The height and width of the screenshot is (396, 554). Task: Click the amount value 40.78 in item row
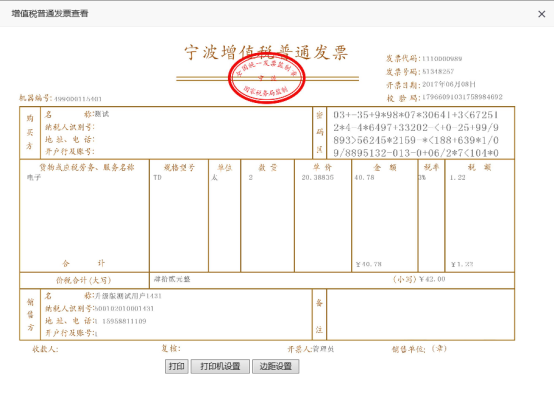tap(365, 178)
